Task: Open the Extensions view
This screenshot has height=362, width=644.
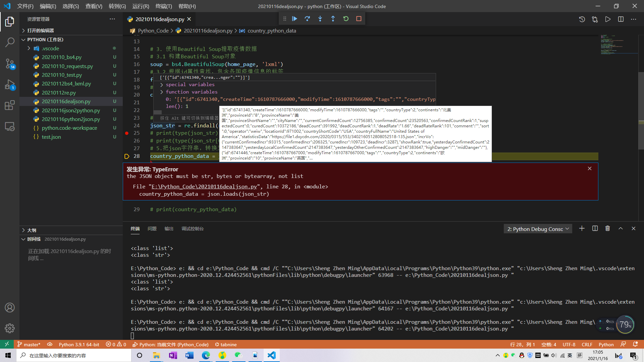Action: [10, 105]
